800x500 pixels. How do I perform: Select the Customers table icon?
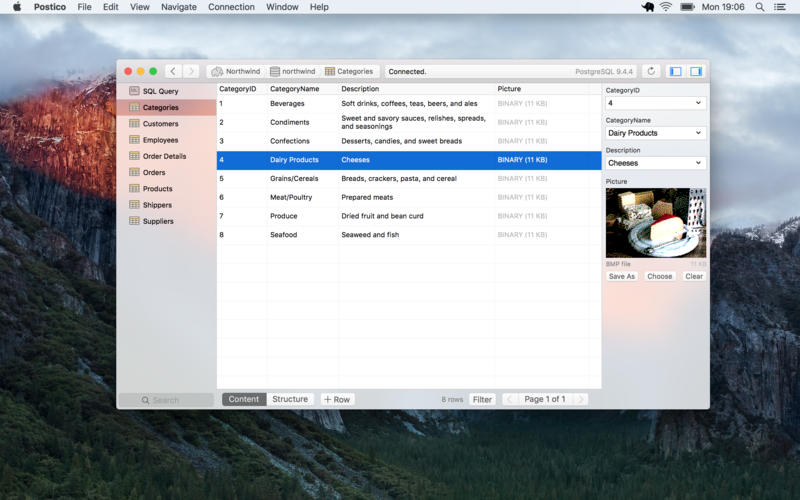point(134,124)
